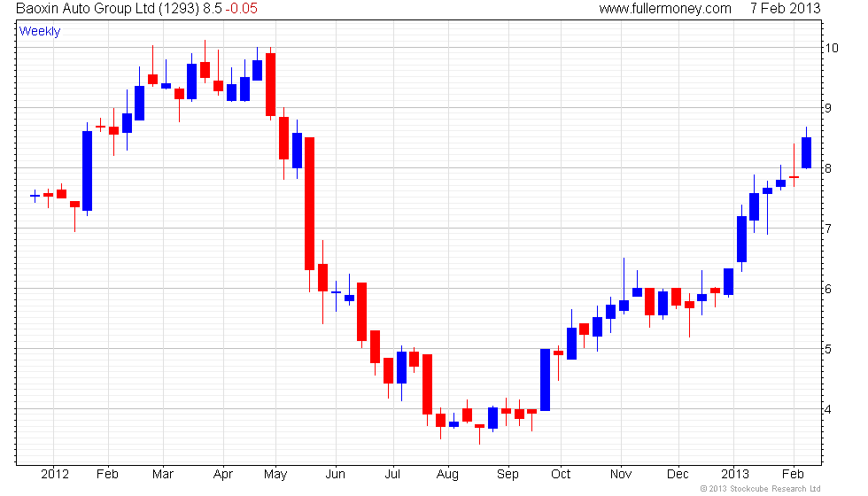868x496 pixels.
Task: Click the x-axis label 'Sep'
Action: pyautogui.click(x=508, y=474)
